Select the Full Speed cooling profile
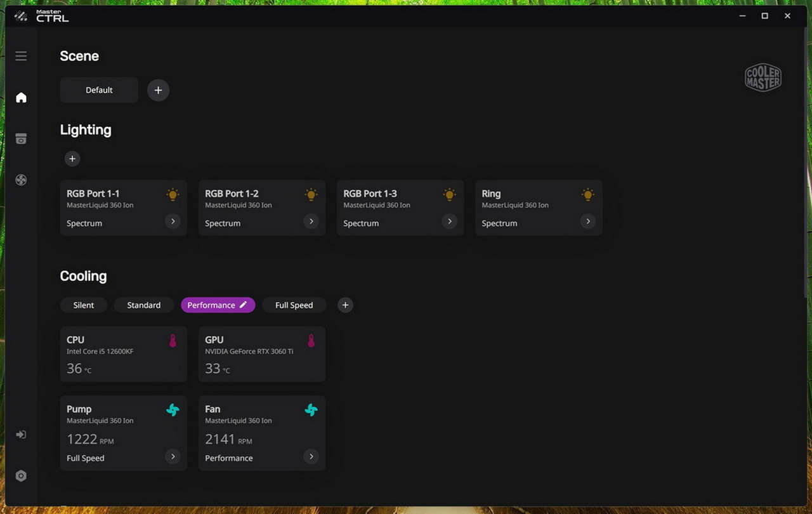 (x=294, y=305)
